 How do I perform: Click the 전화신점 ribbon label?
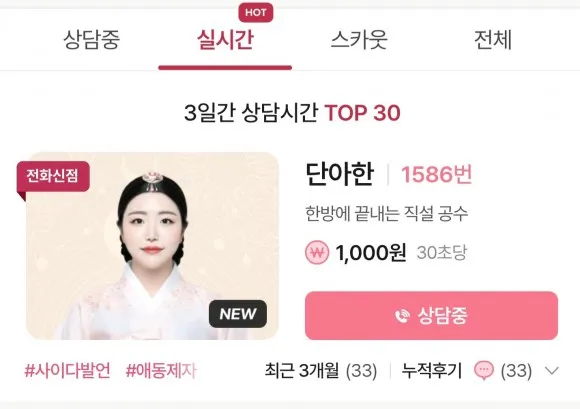click(53, 176)
